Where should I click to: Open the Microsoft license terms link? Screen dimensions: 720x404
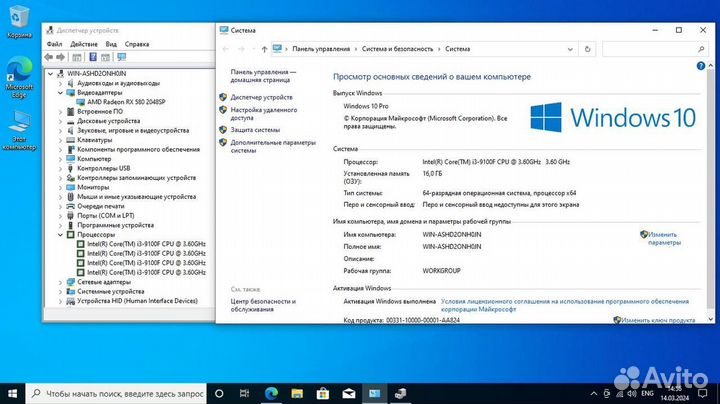565,305
